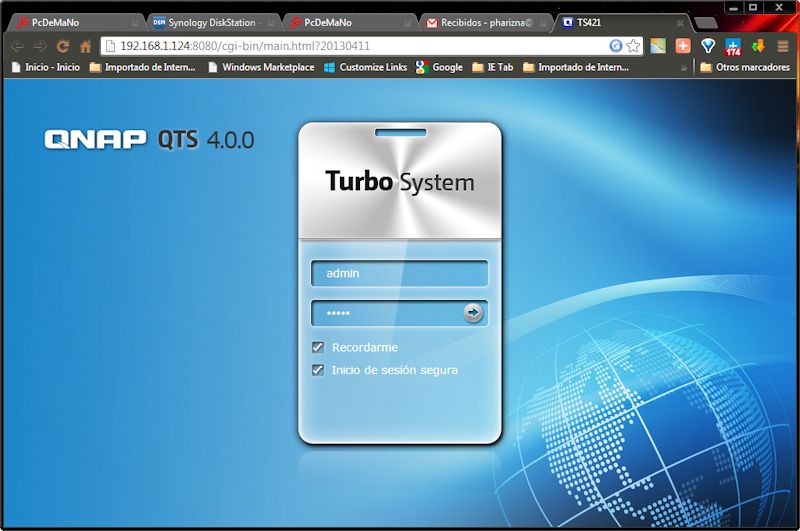Open the Chrome menu hamburger icon
Viewport: 800px width, 531px height.
(783, 46)
